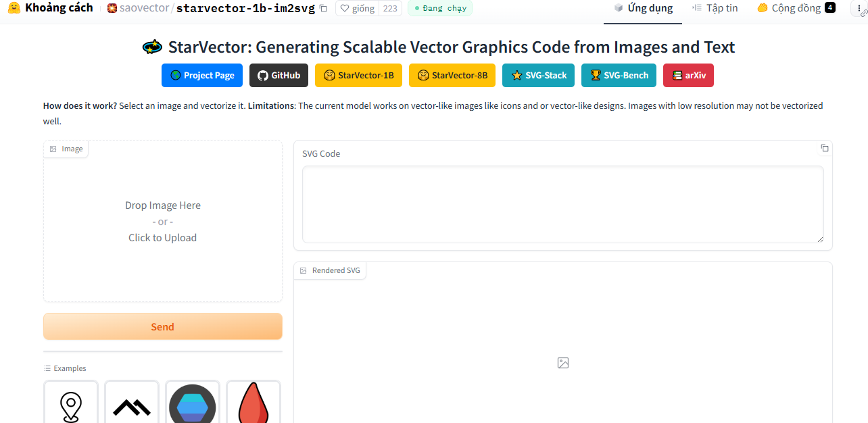Switch to the Ứng dụng tab
The height and width of the screenshot is (423, 868).
click(x=643, y=9)
